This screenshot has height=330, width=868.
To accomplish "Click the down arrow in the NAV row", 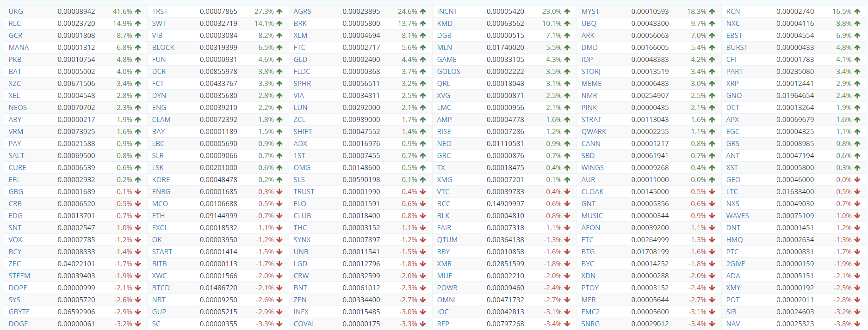I will coord(857,324).
